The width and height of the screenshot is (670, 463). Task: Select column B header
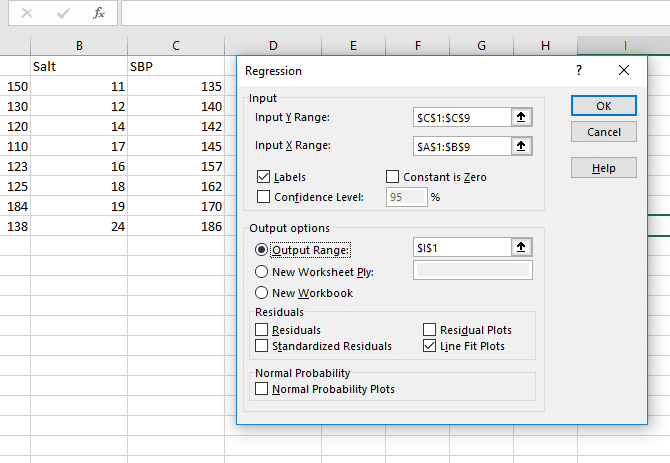(x=79, y=46)
